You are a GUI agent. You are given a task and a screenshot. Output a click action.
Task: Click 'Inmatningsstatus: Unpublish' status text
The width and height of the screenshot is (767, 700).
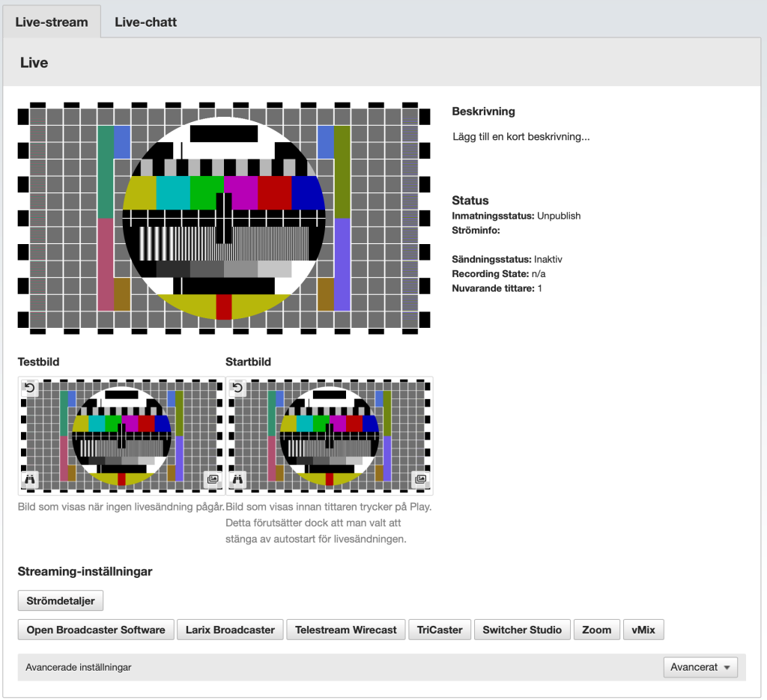[516, 216]
